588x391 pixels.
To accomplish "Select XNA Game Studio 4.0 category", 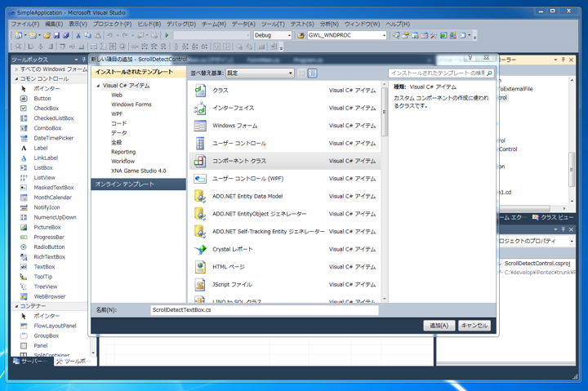I will click(138, 171).
